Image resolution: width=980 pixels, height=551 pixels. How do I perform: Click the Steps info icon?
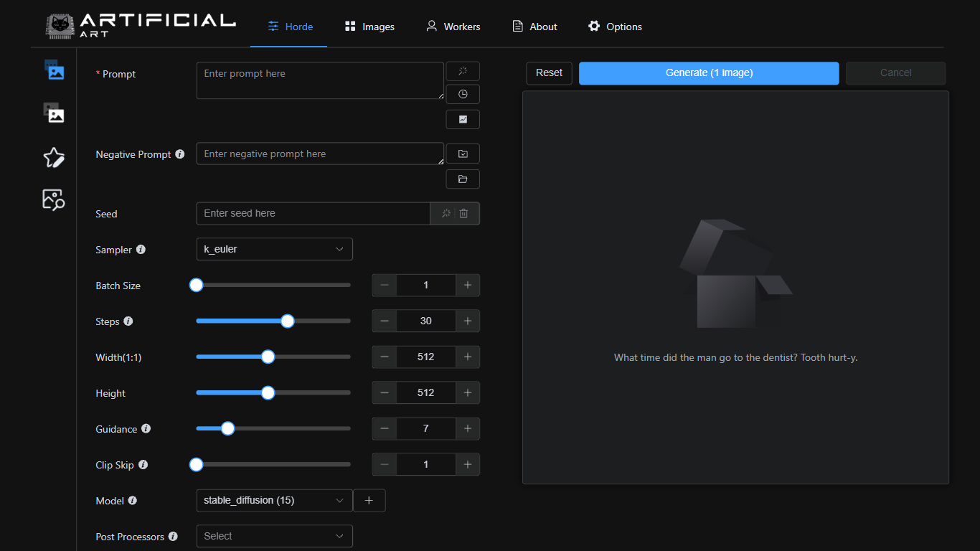[128, 321]
